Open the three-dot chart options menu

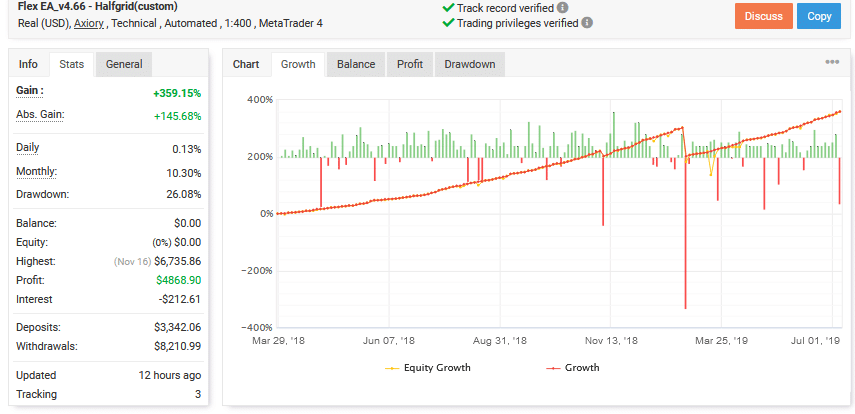[x=832, y=63]
